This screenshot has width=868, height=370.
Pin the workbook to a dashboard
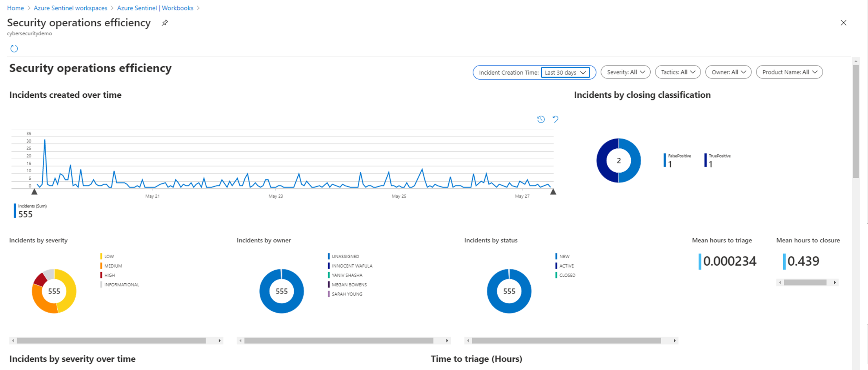(164, 23)
